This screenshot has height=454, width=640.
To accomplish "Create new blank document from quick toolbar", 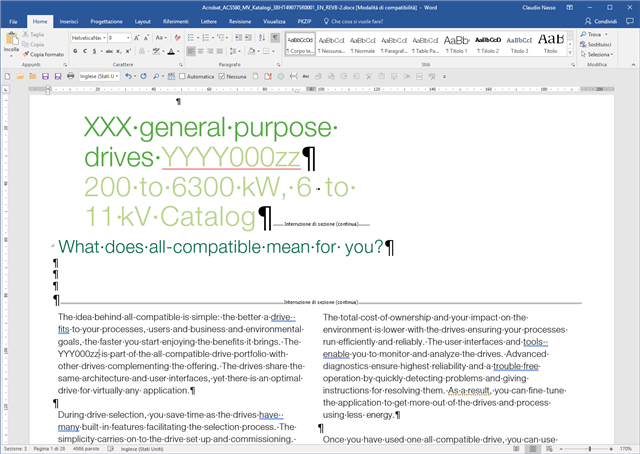I will click(x=7, y=76).
